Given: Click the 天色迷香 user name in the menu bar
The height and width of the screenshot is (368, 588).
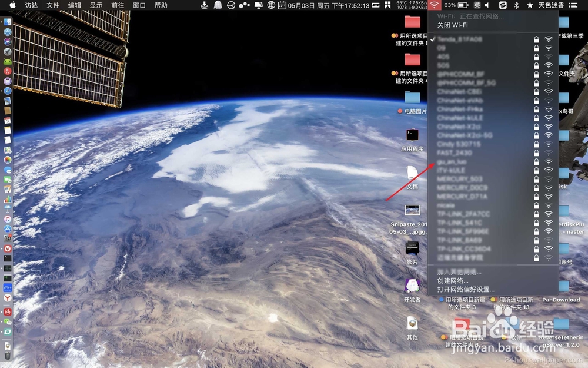Looking at the screenshot, I should point(552,5).
